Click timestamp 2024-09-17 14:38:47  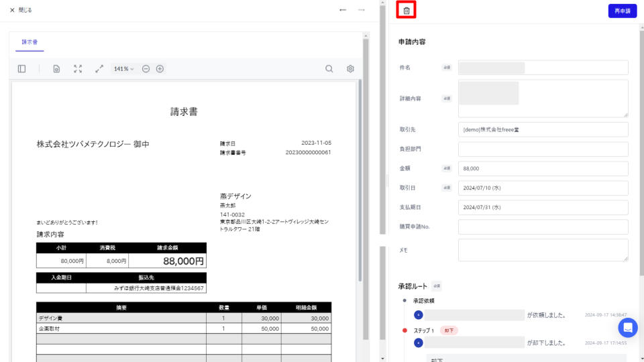coord(605,315)
